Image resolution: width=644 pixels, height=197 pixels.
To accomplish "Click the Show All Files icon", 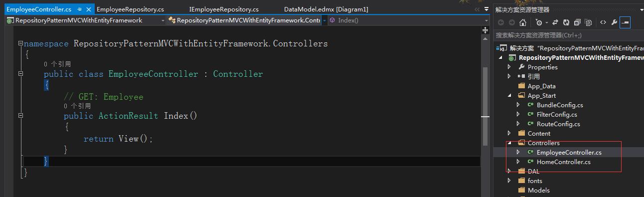I will click(588, 22).
